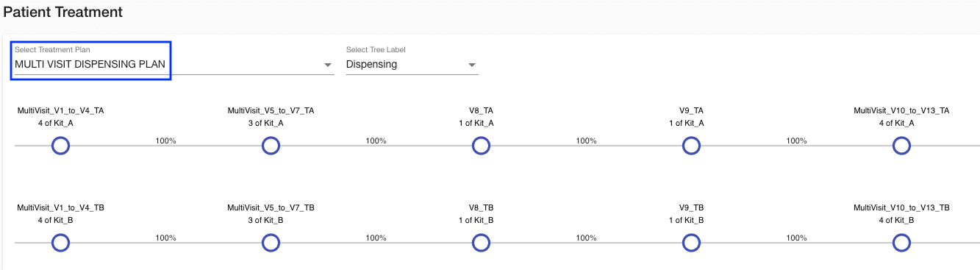Image resolution: width=980 pixels, height=270 pixels.
Task: Click 100% between V8_TA and V9_TA
Action: point(586,141)
